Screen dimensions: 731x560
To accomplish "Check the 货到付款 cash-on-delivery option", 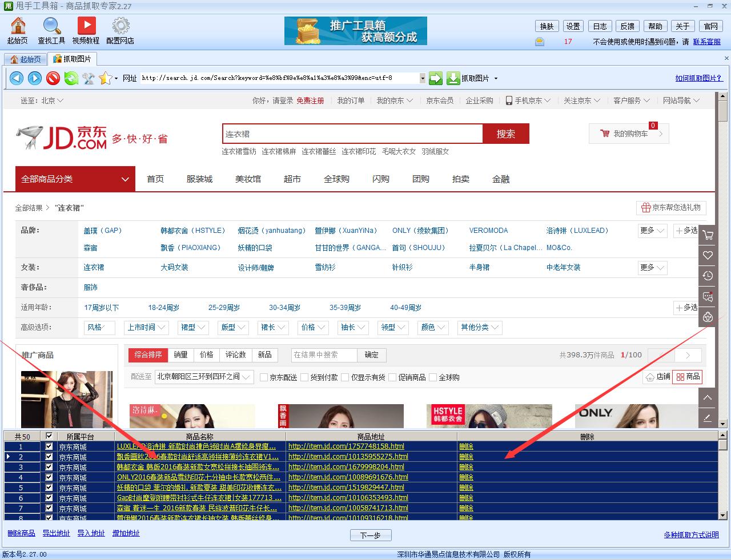I will point(304,377).
